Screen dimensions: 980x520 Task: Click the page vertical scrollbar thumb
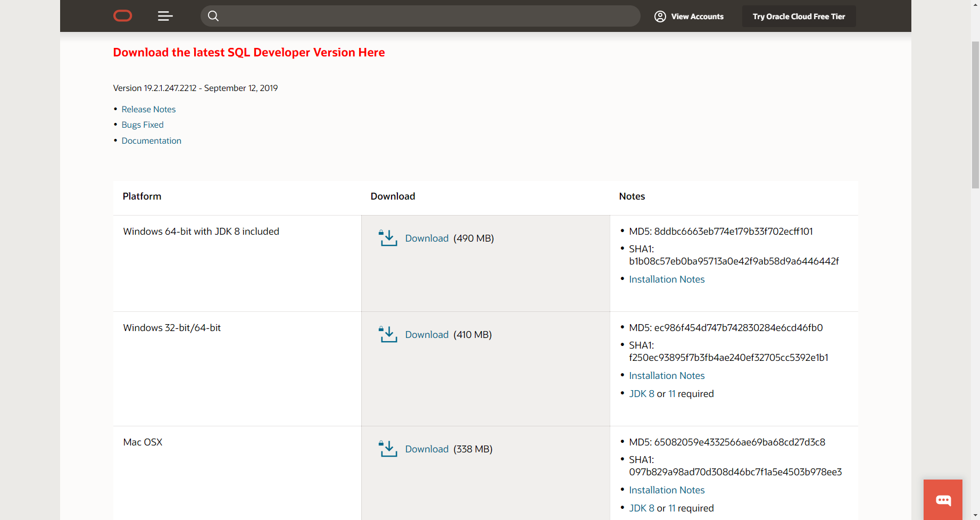[975, 114]
